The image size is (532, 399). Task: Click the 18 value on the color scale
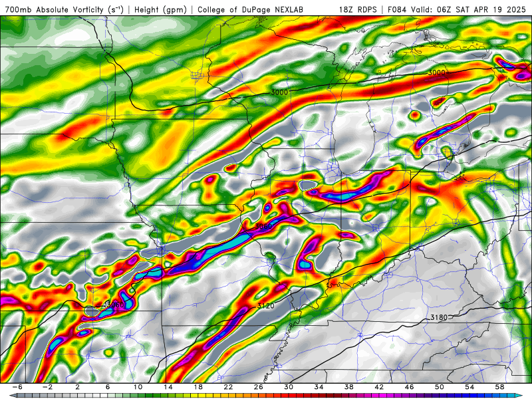(198, 387)
